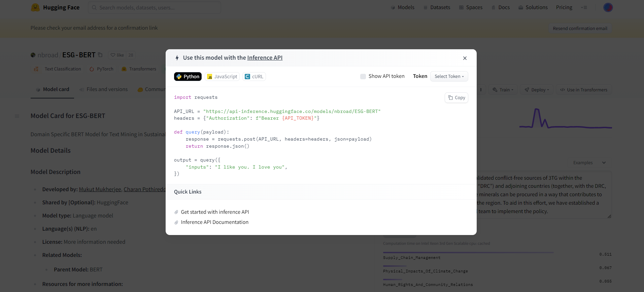Filter by the PyTorch tag

click(x=102, y=69)
